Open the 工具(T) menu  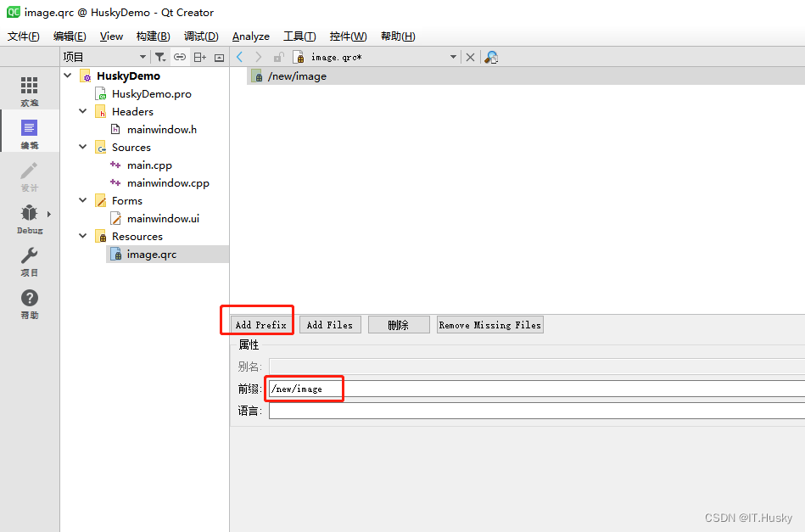click(299, 36)
